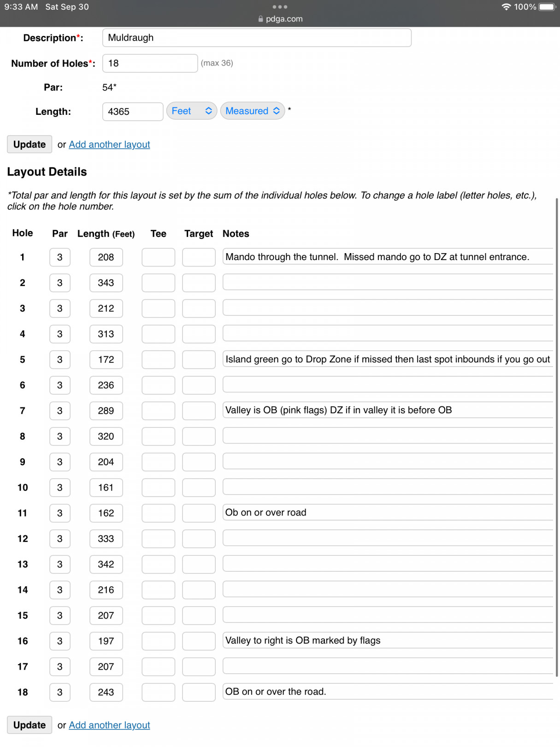The image size is (560, 747).
Task: Click the top Update button
Action: tap(29, 144)
